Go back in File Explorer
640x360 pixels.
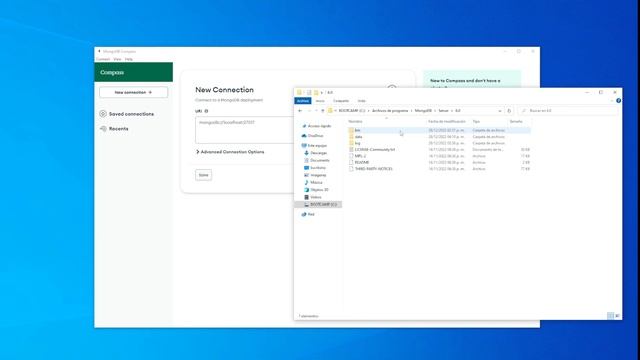(x=300, y=111)
